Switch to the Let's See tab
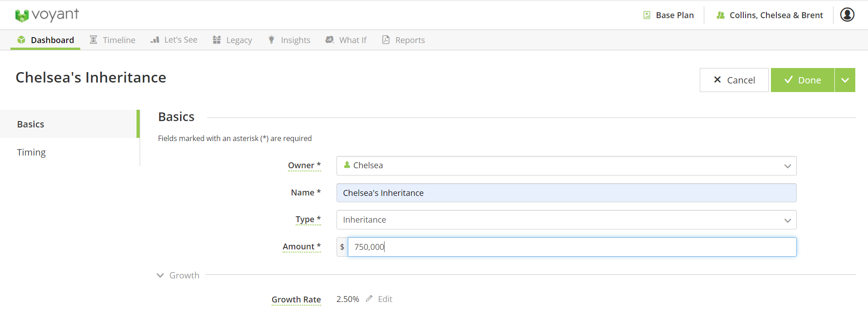Viewport: 868px width, 336px height. [174, 40]
